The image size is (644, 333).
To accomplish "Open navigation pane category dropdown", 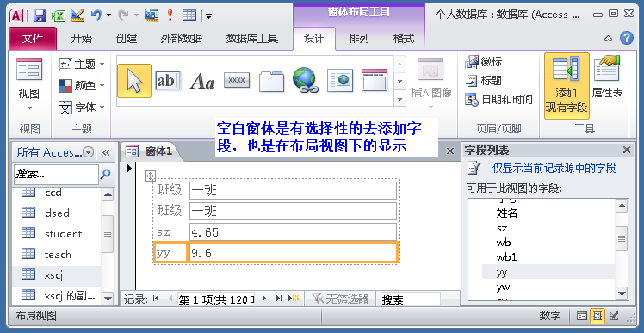I will [89, 152].
